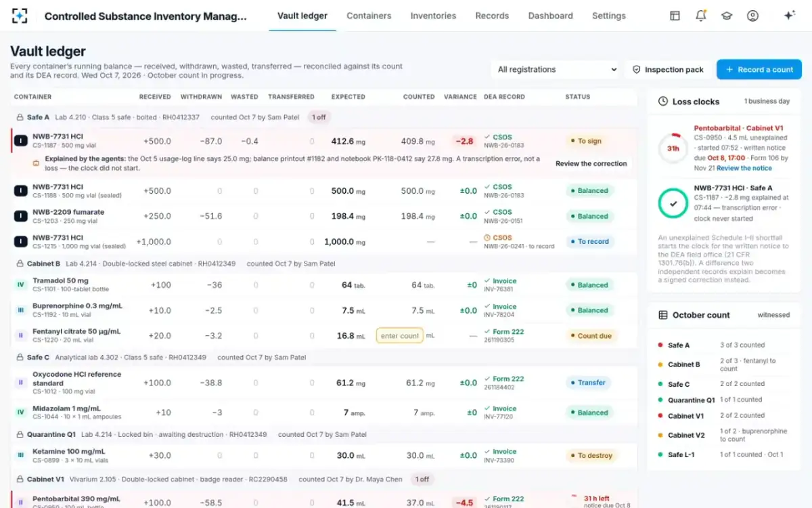
Task: Open the layout panel icon in header
Action: coord(675,16)
